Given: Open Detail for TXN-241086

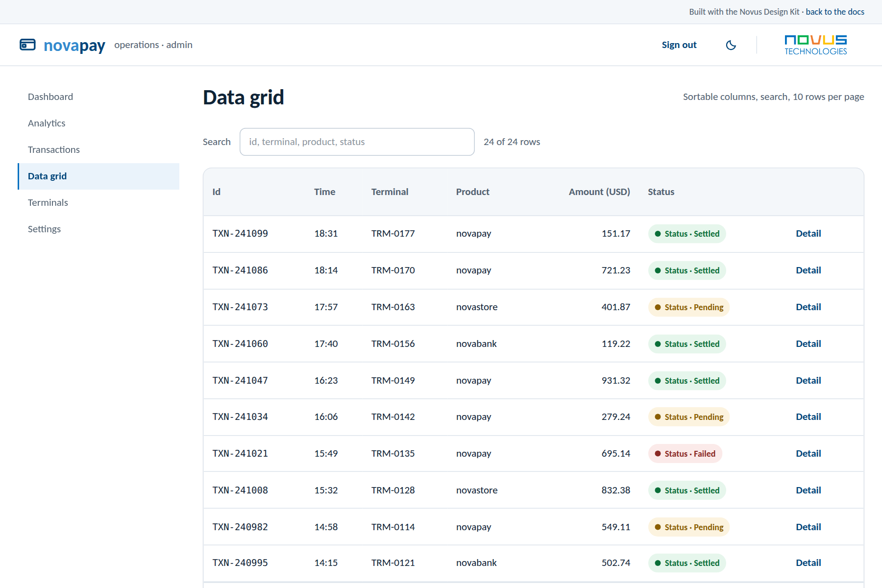Looking at the screenshot, I should point(808,270).
